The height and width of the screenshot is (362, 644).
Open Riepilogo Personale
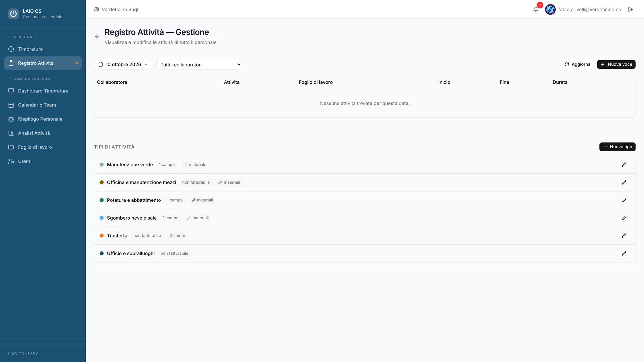43,119
